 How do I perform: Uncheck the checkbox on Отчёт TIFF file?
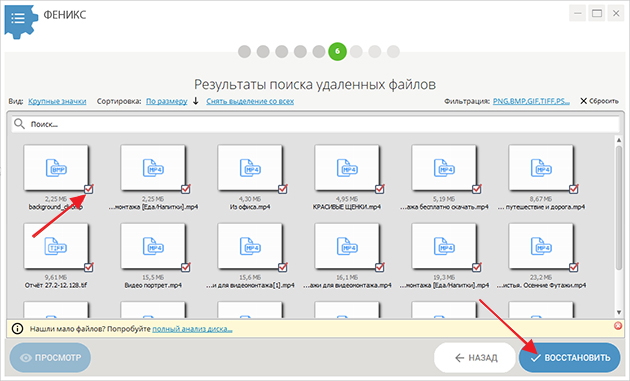coord(89,267)
